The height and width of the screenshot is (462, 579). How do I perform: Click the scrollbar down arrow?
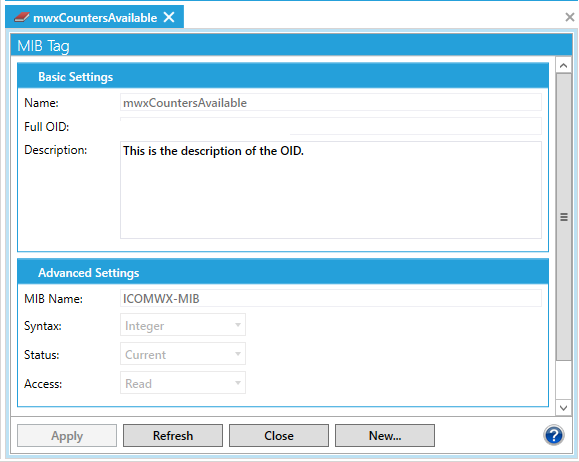[563, 408]
